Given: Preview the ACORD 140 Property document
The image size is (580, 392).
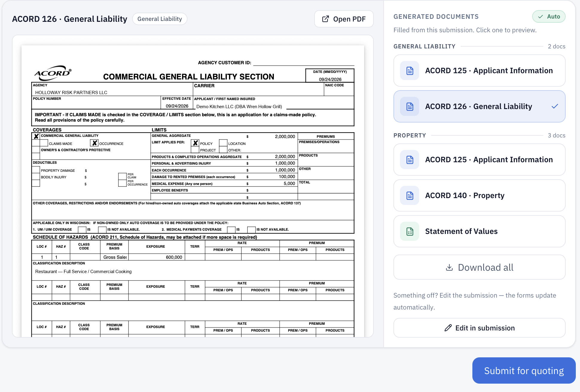Looking at the screenshot, I should tap(479, 196).
